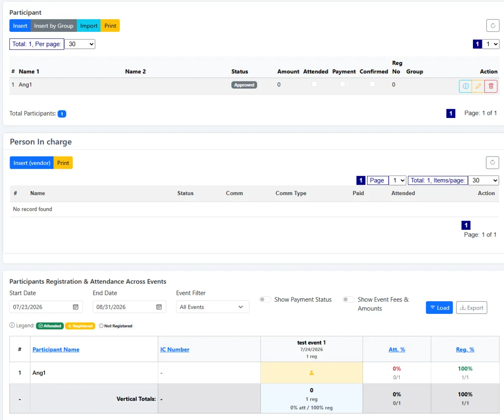Print the Person In charge list
Image resolution: width=504 pixels, height=420 pixels.
click(x=63, y=163)
